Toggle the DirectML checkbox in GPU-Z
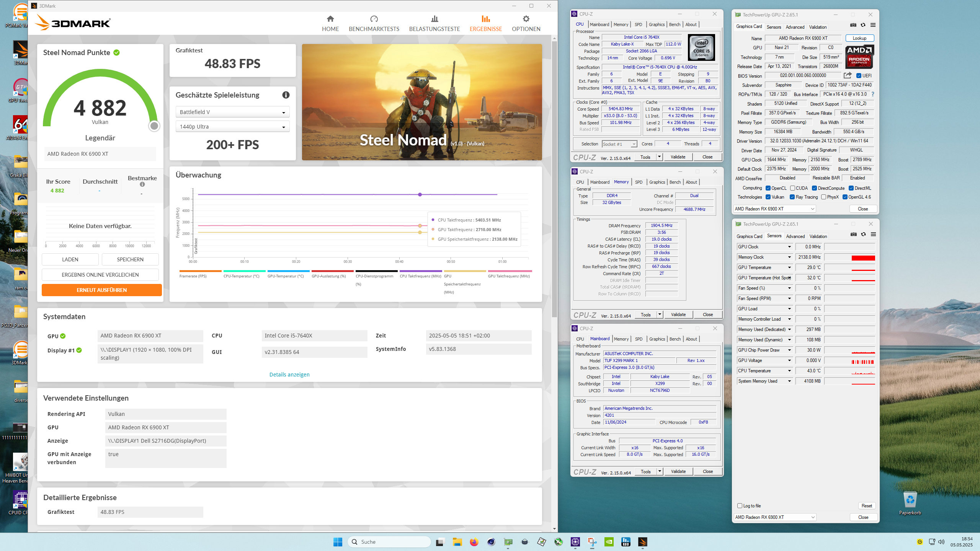This screenshot has height=551, width=980. (x=851, y=188)
